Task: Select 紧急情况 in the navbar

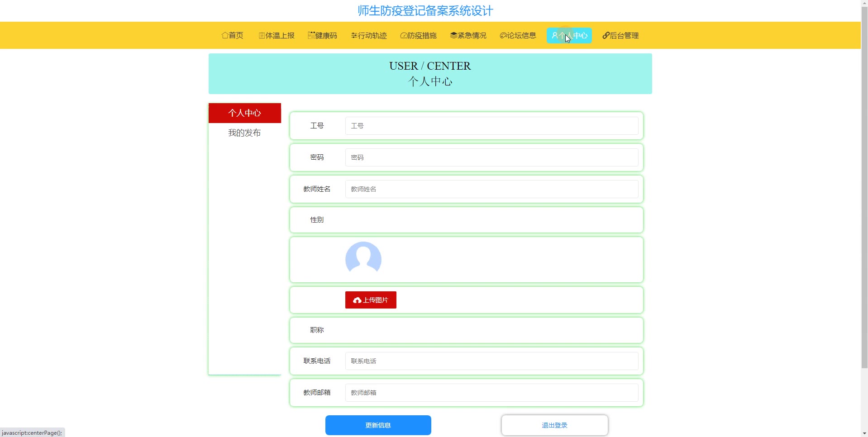Action: pos(468,35)
